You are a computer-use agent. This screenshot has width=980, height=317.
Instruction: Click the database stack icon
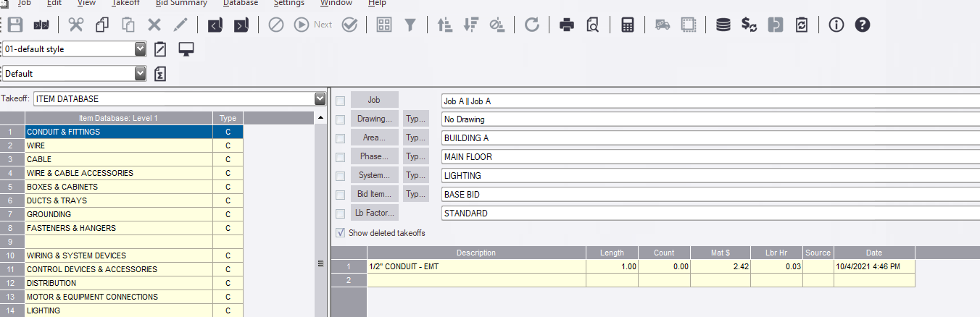coord(723,25)
